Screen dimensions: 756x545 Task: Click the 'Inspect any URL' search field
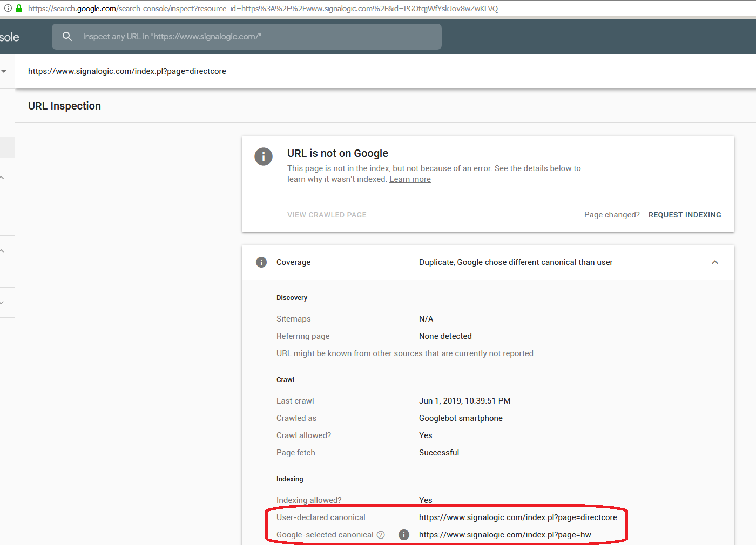[247, 37]
